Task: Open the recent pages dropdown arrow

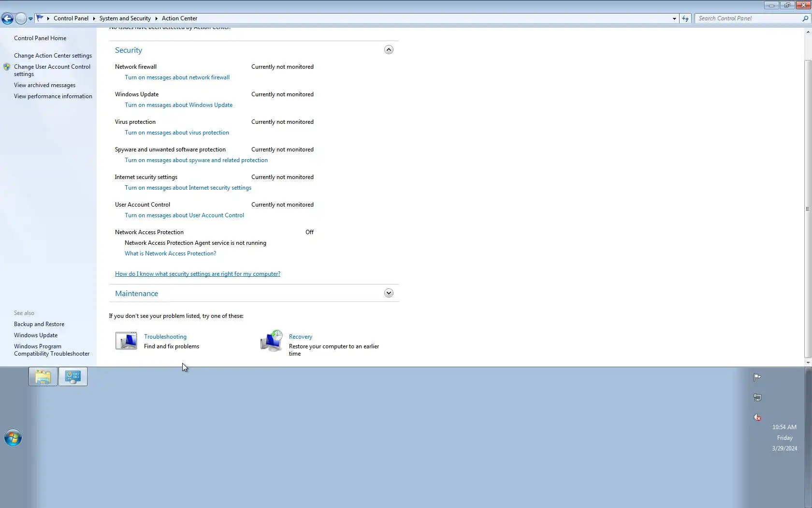Action: [30, 19]
